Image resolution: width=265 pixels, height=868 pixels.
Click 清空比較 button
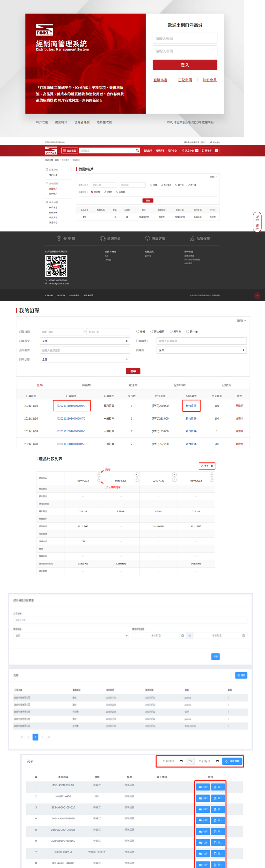click(x=207, y=466)
